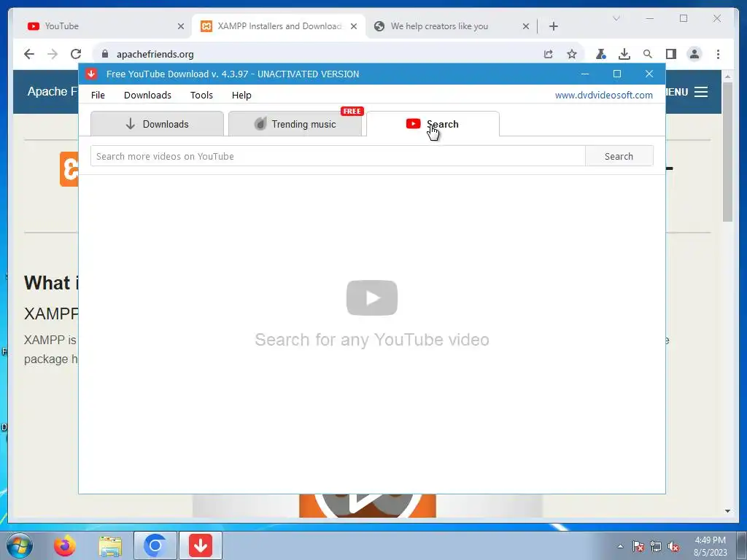Click the Chrome toolbar magnifier icon
The height and width of the screenshot is (560, 747).
(x=648, y=54)
